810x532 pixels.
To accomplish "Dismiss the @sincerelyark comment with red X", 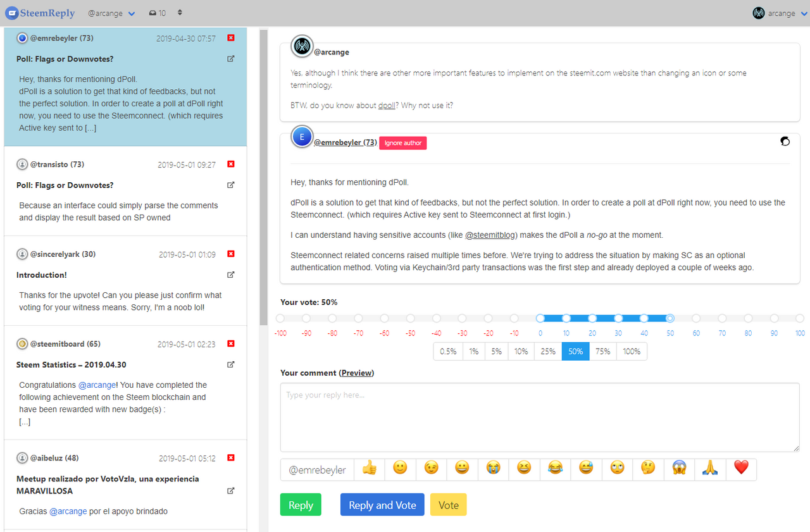I will click(230, 254).
